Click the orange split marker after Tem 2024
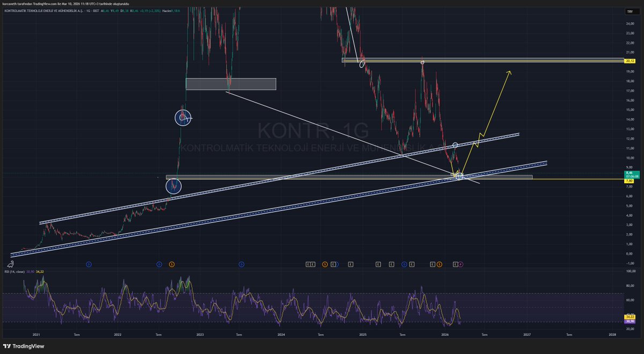644x354 pixels. pos(325,264)
